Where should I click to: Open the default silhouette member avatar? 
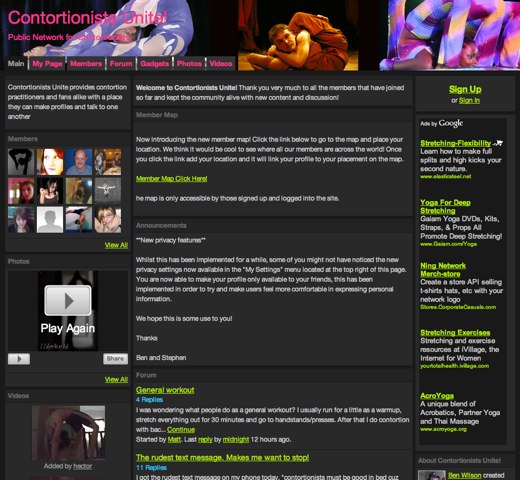coord(50,220)
